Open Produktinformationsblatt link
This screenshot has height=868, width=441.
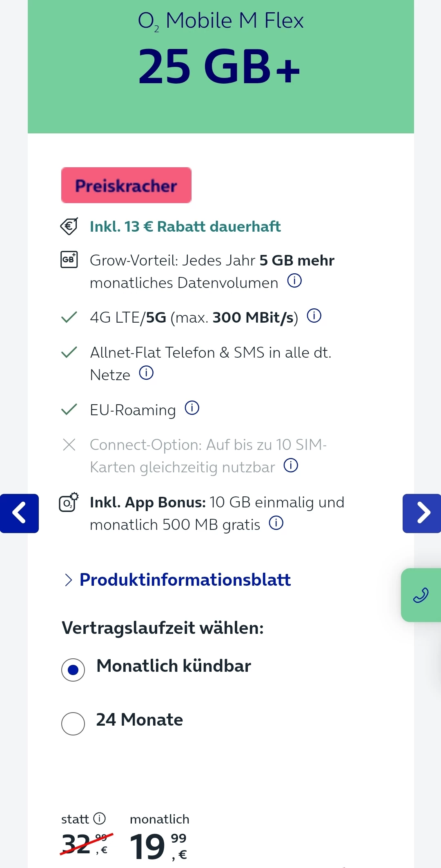coord(185,580)
